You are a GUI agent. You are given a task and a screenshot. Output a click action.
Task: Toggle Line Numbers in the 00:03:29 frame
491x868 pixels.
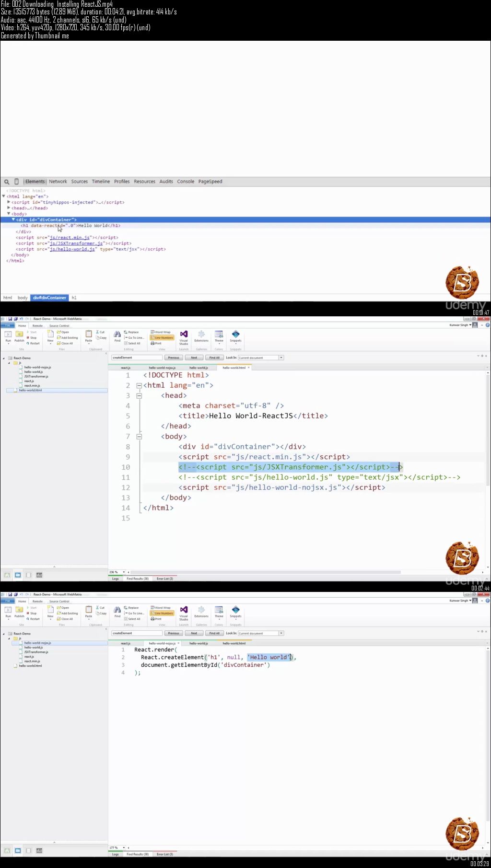point(162,613)
